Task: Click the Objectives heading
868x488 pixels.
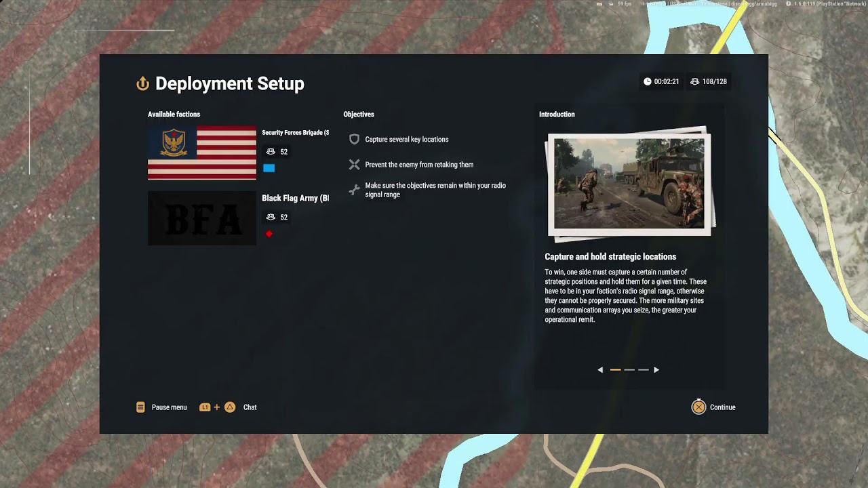Action: (359, 115)
